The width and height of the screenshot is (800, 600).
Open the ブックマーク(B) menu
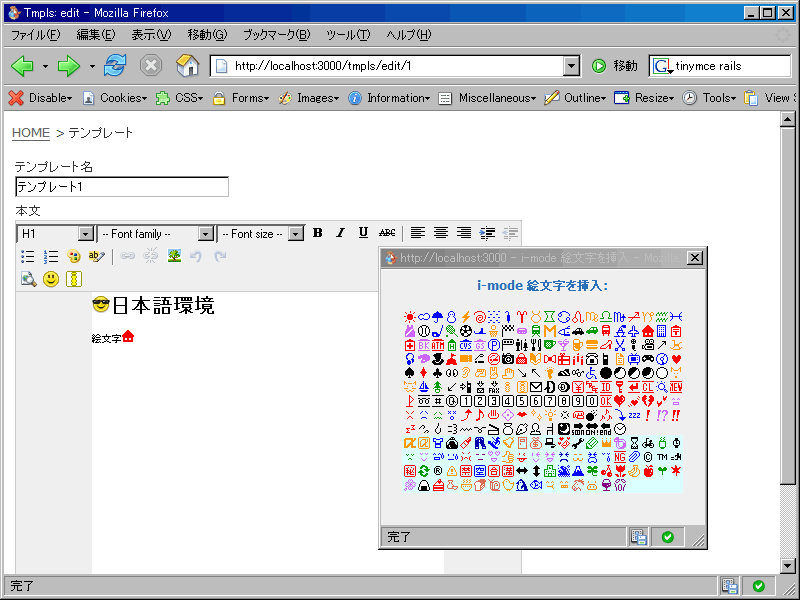(277, 35)
